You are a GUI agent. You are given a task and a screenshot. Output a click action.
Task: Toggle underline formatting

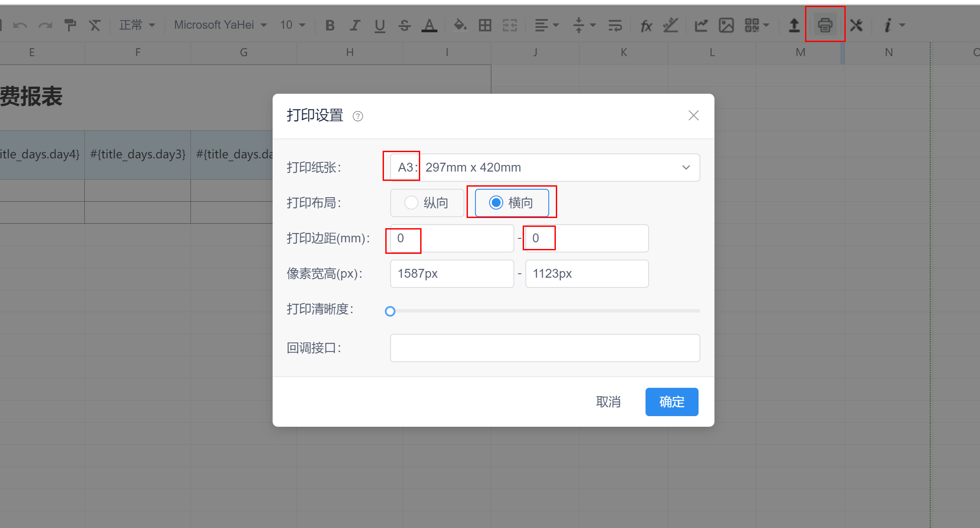(x=380, y=26)
